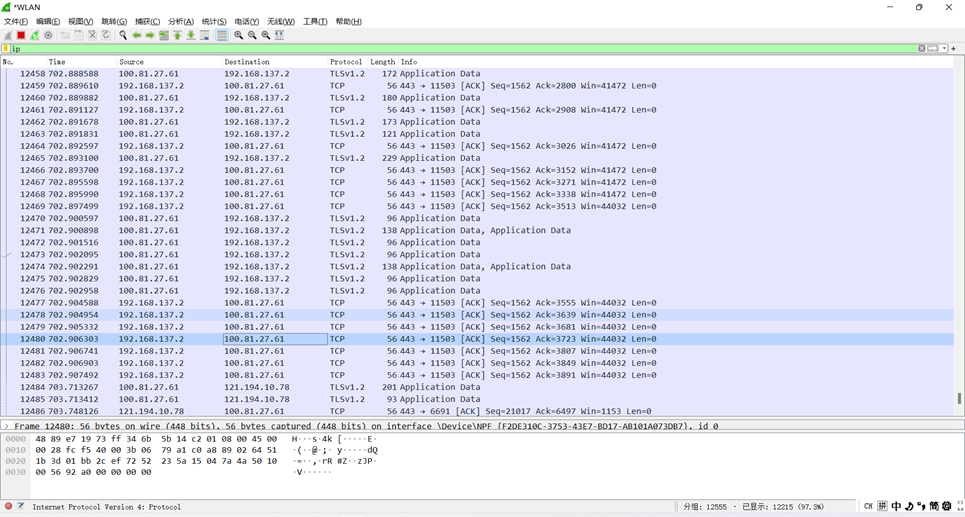
Task: Click the display filter bookmark icon
Action: click(6, 48)
